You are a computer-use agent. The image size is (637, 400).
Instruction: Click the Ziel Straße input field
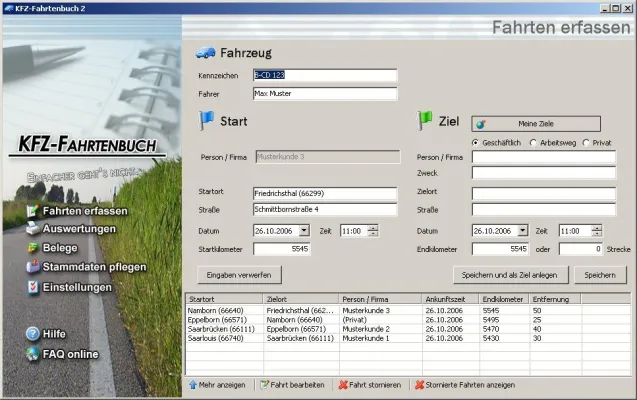coord(544,210)
